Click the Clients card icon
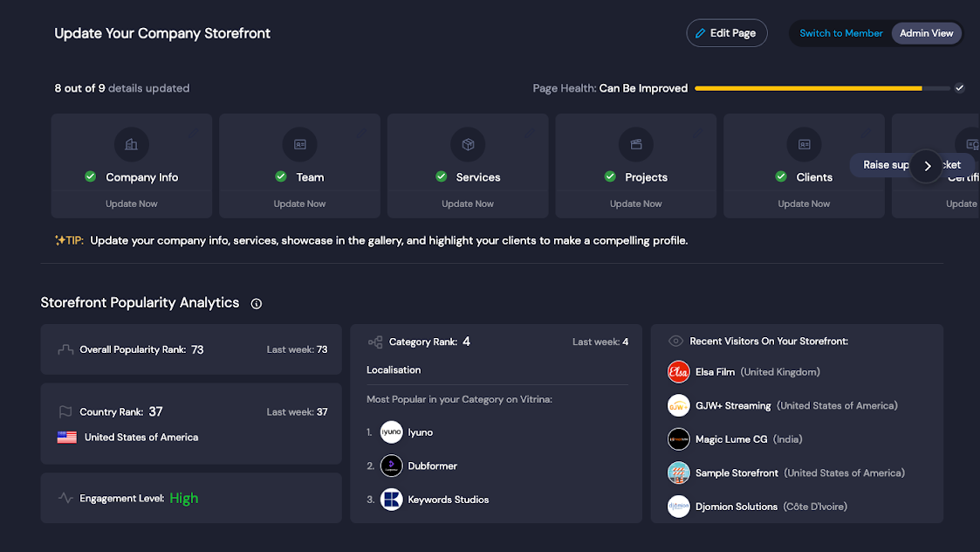This screenshot has width=980, height=552. point(804,144)
